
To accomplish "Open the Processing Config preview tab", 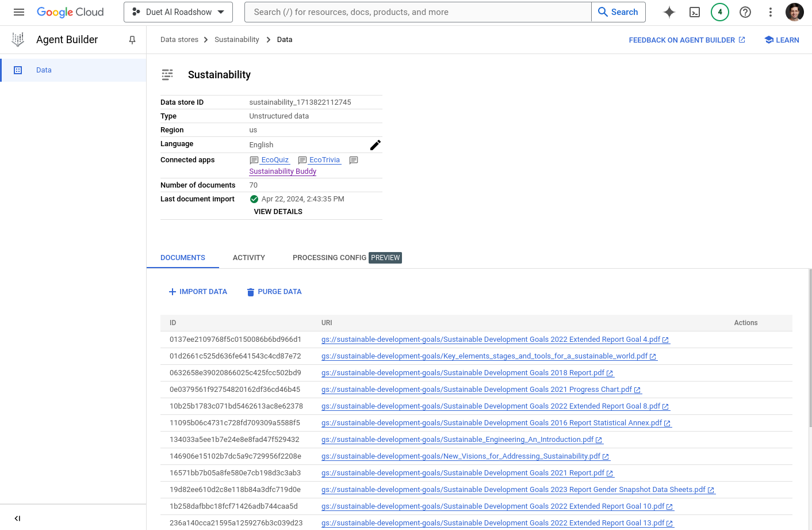I will pos(347,258).
